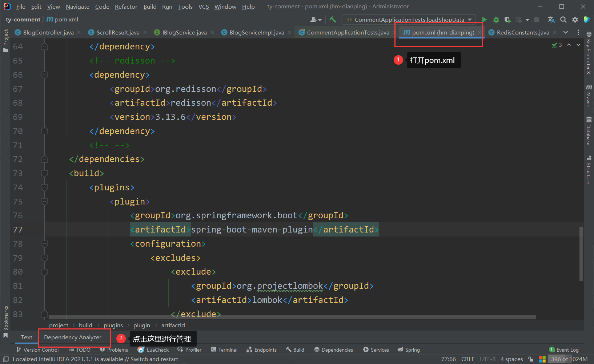This screenshot has height=364, width=594.
Task: Click the build breadcrumb item
Action: point(85,325)
